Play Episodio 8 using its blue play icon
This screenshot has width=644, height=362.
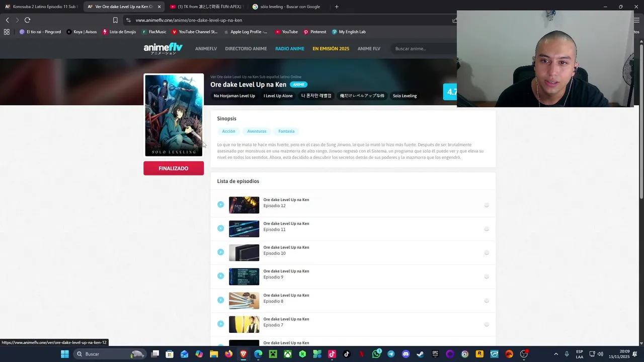click(x=220, y=300)
